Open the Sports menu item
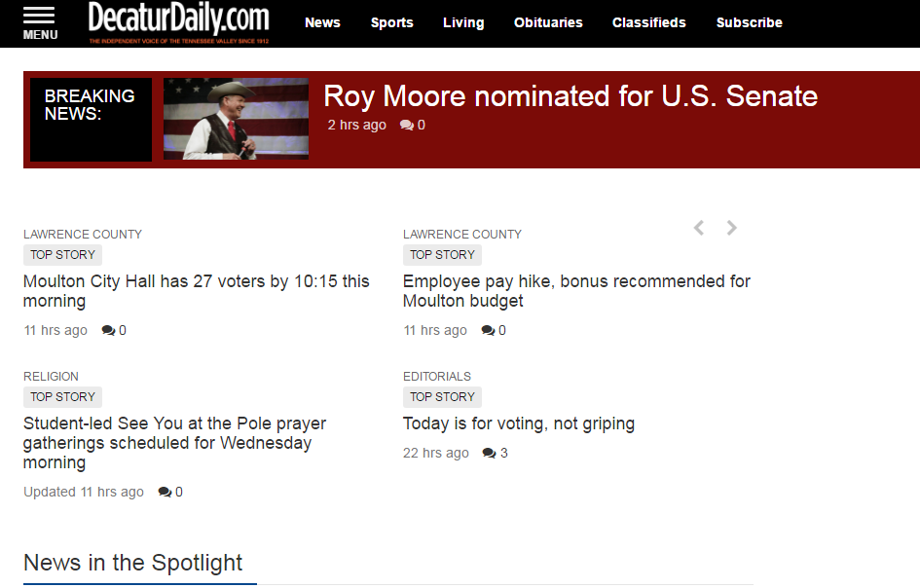Image resolution: width=920 pixels, height=588 pixels. click(392, 22)
